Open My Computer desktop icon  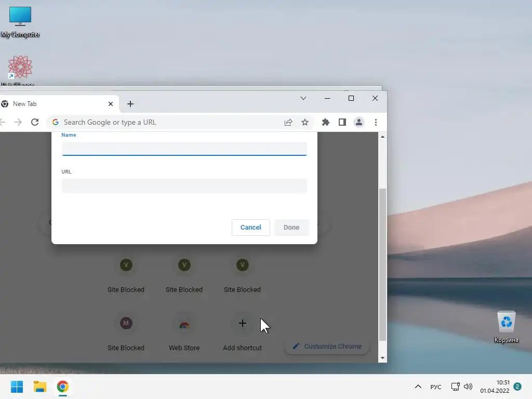coord(20,22)
